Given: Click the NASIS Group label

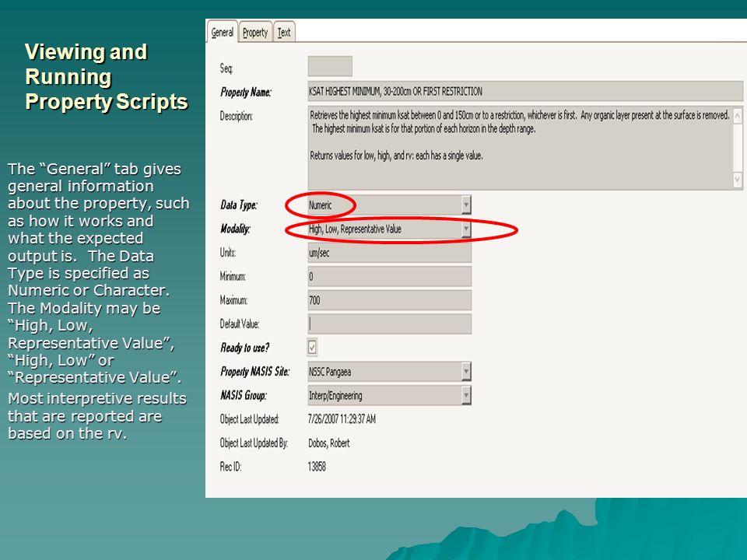Looking at the screenshot, I should click(x=244, y=395).
